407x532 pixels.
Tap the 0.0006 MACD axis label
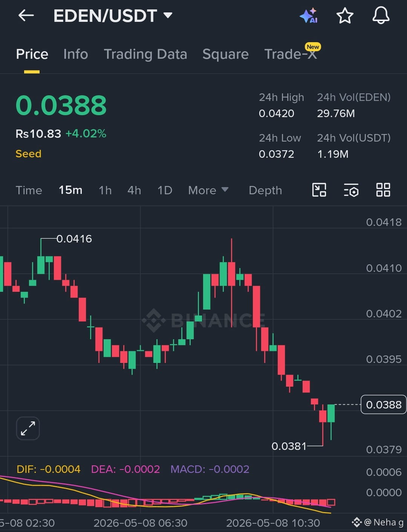[384, 472]
